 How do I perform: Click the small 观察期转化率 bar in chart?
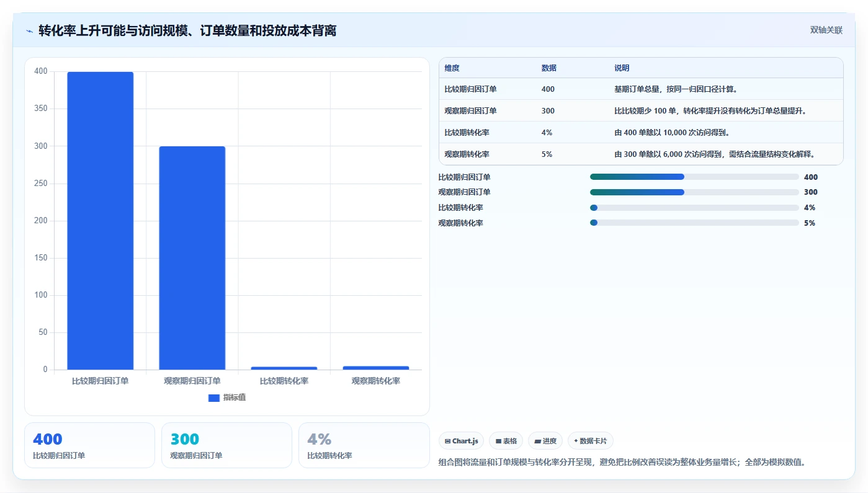tap(375, 368)
